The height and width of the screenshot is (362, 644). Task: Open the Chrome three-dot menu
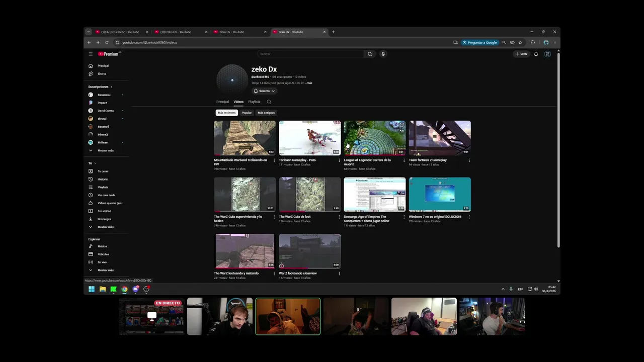tap(555, 43)
